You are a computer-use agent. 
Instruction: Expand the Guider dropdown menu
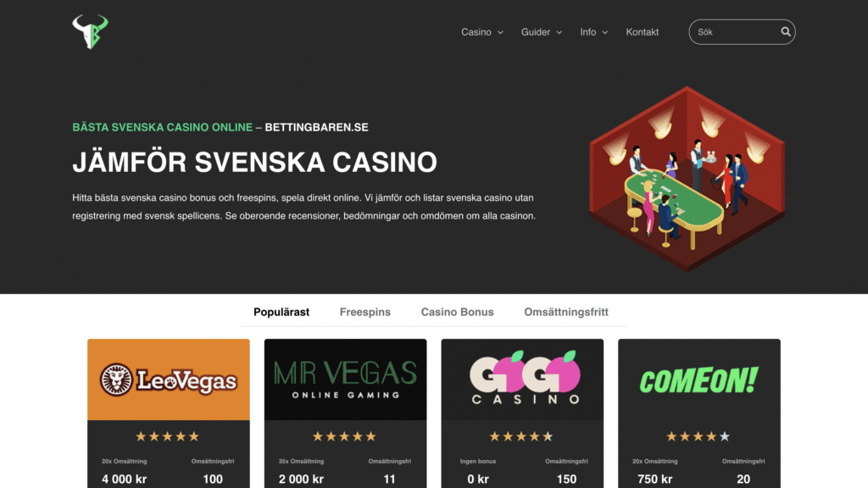pos(542,32)
